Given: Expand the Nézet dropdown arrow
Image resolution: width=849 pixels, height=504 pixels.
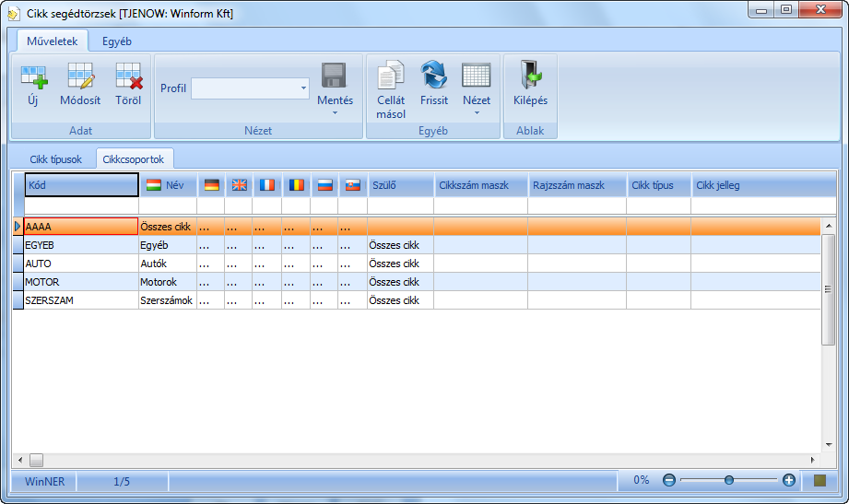Looking at the screenshot, I should coord(477,112).
